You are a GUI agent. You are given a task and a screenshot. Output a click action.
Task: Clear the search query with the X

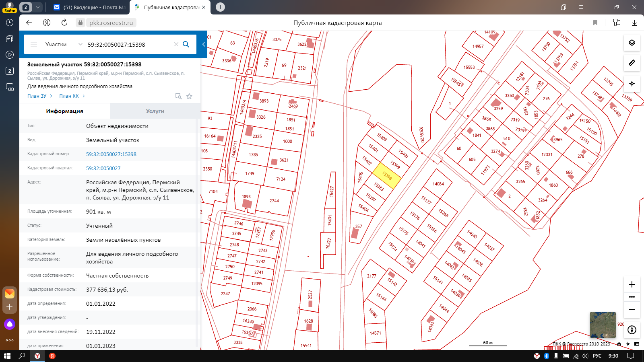coord(176,44)
